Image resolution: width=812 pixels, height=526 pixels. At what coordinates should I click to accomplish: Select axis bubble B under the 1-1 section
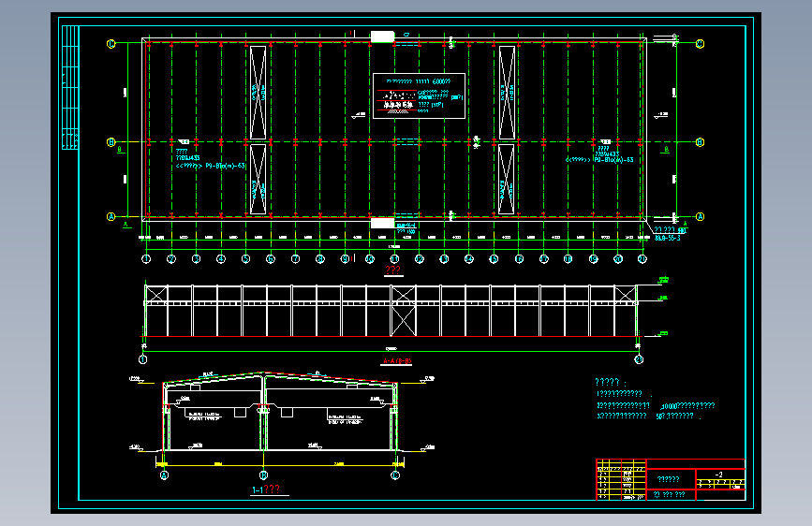(263, 475)
